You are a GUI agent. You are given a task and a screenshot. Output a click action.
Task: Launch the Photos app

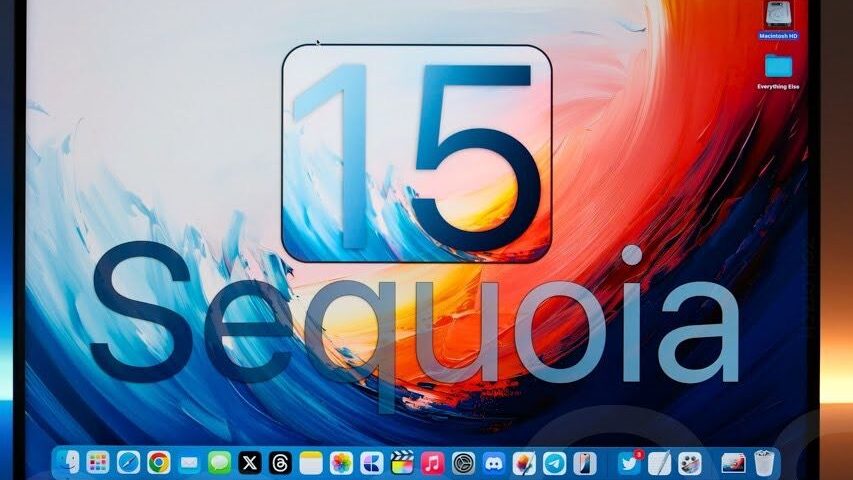(x=341, y=463)
